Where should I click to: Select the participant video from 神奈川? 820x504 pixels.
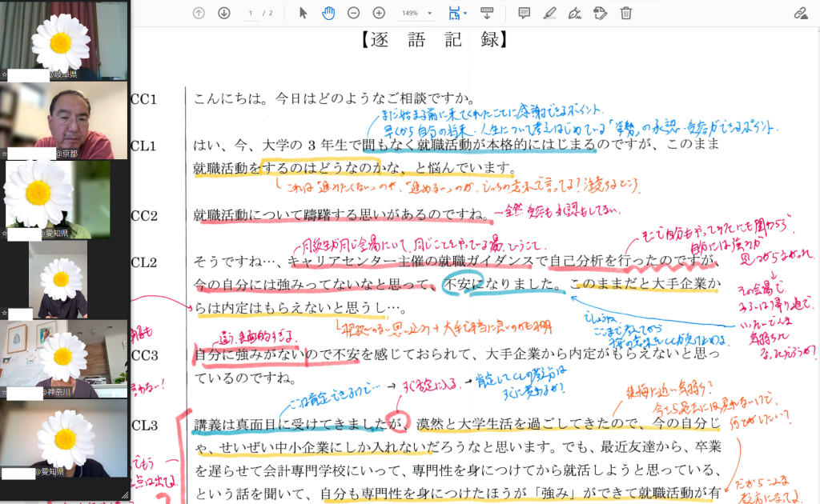64,358
